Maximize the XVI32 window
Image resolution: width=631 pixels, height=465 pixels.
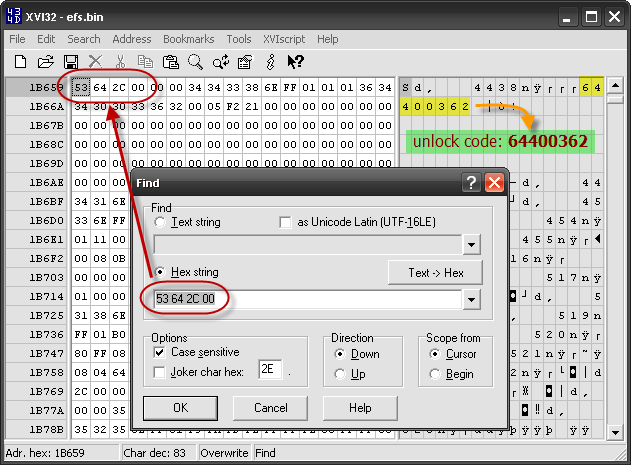(591, 17)
